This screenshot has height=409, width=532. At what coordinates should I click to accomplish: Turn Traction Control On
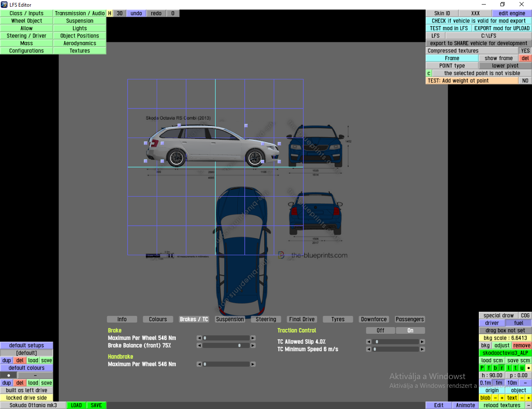coord(411,330)
